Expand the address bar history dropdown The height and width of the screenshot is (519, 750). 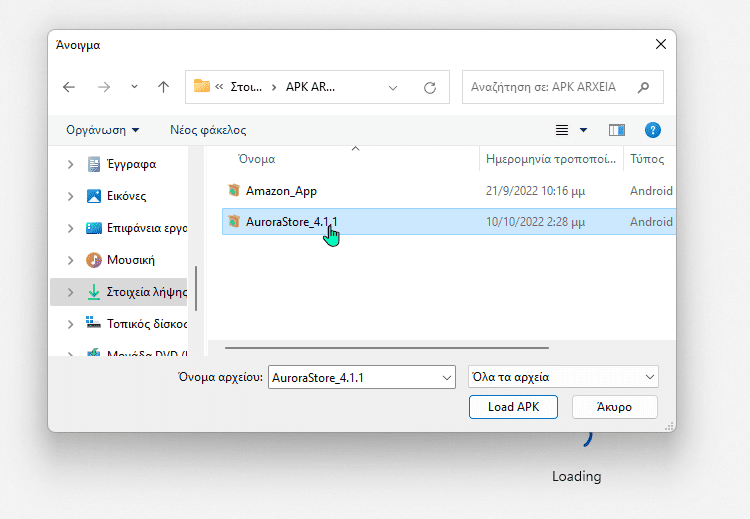pos(393,88)
